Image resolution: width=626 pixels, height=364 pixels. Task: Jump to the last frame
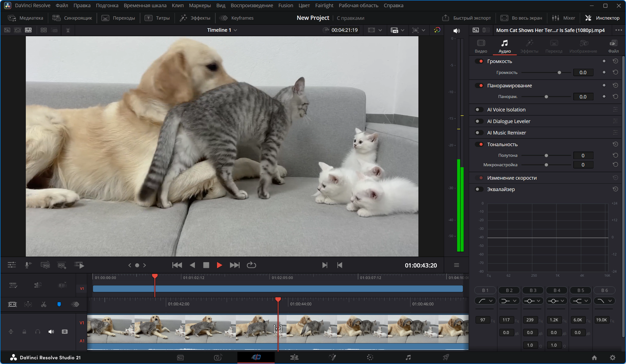[234, 265]
